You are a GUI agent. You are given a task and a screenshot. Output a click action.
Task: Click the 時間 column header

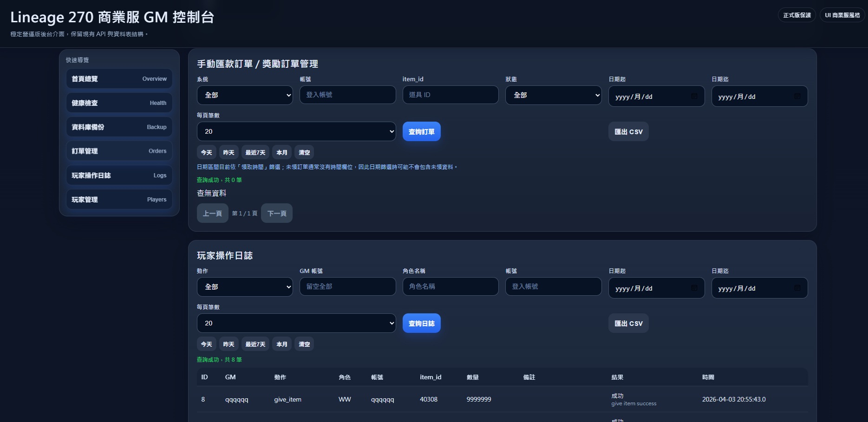point(708,377)
